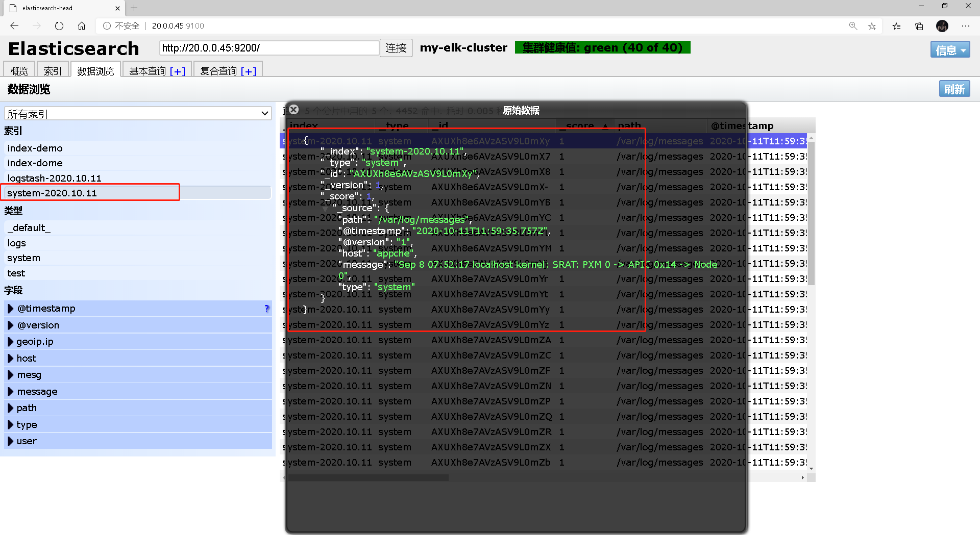Expand the @timestamp field filter
Viewport: 980px width, 535px height.
click(x=10, y=308)
